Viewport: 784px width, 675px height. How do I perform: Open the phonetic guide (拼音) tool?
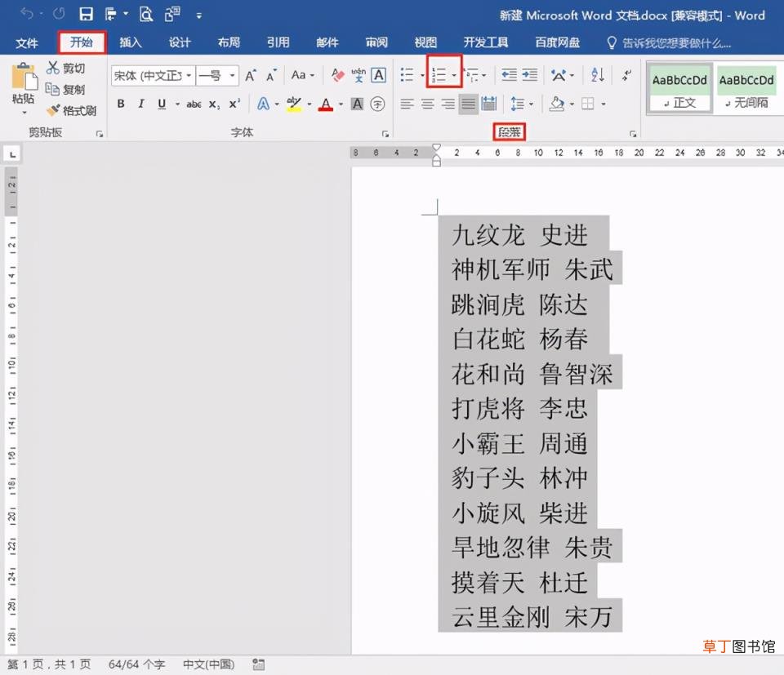coord(359,75)
